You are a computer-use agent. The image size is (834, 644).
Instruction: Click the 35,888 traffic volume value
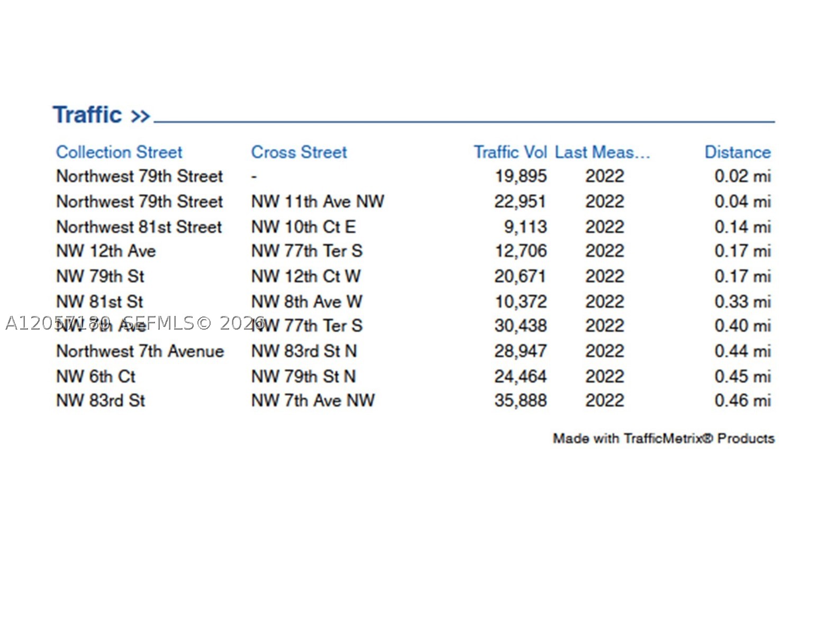(521, 401)
